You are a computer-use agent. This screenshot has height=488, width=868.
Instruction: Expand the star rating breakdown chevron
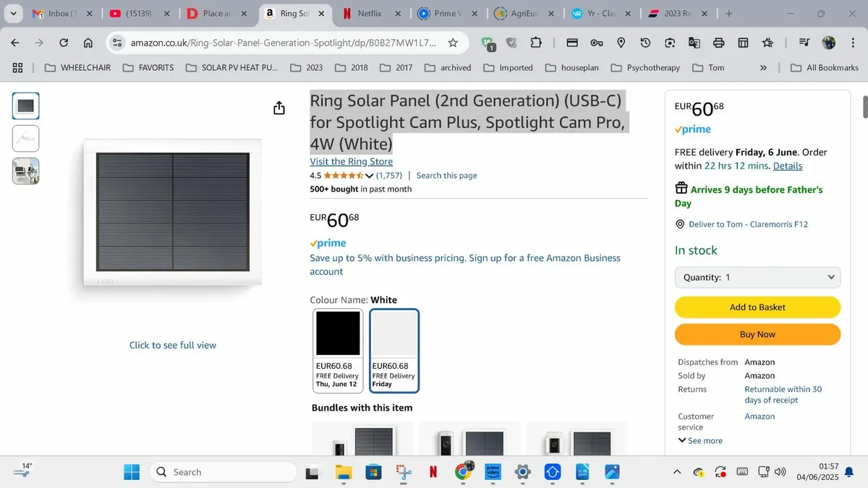point(370,176)
